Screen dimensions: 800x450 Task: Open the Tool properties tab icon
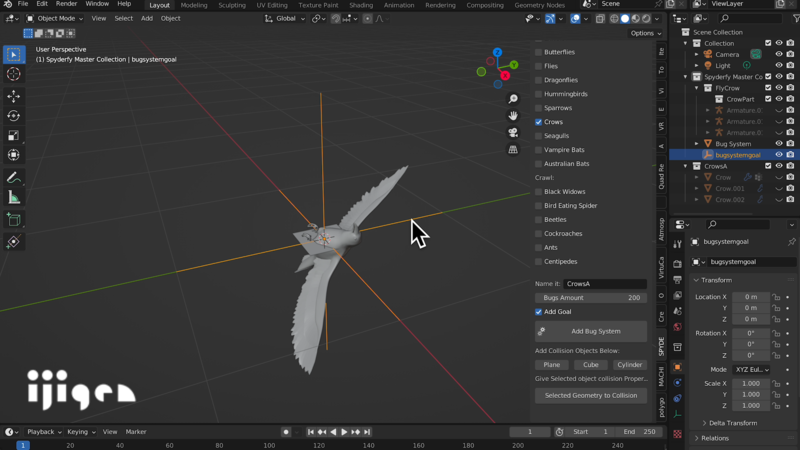pyautogui.click(x=678, y=244)
